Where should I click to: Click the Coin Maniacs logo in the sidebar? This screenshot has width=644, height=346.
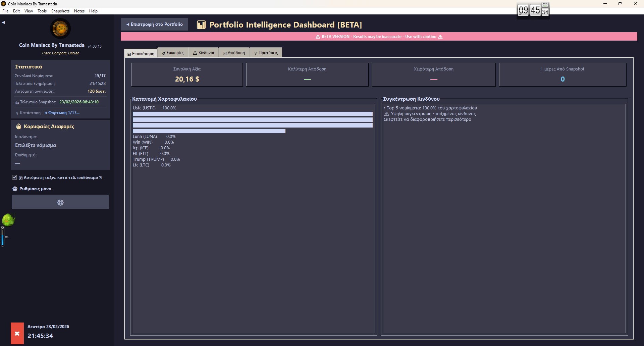pyautogui.click(x=60, y=29)
